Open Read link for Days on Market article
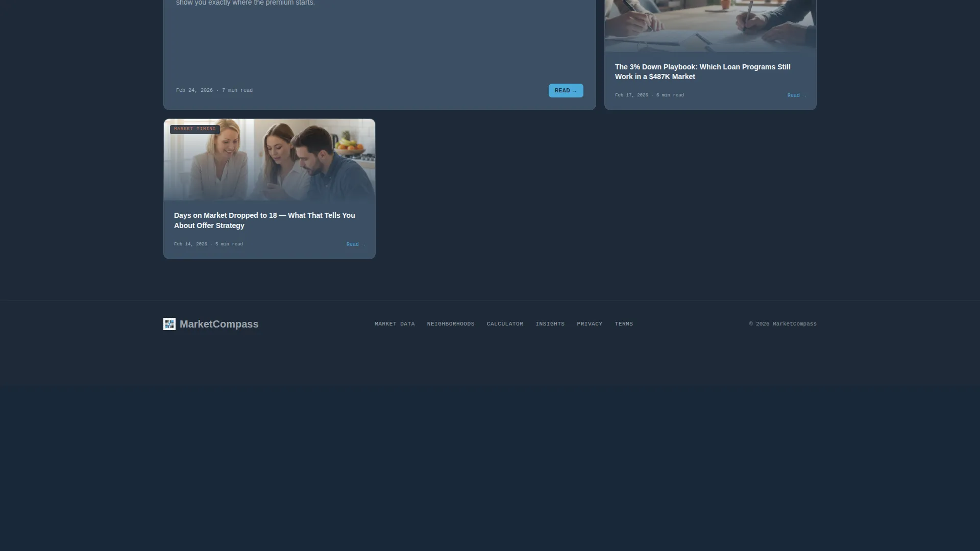Image resolution: width=980 pixels, height=551 pixels. (356, 244)
